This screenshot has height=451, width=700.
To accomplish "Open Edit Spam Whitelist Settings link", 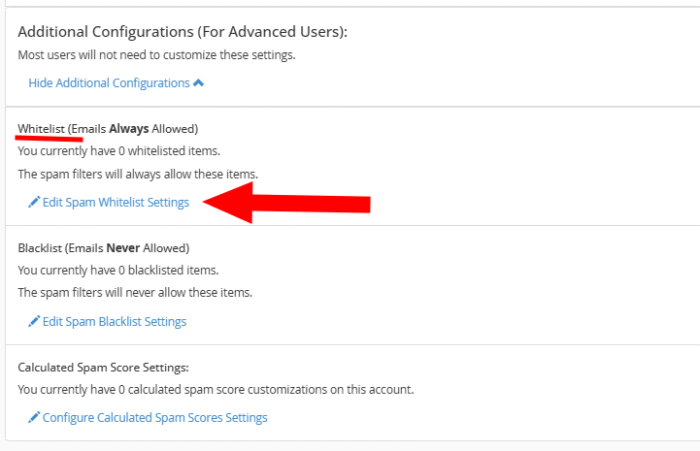I will coord(114,202).
